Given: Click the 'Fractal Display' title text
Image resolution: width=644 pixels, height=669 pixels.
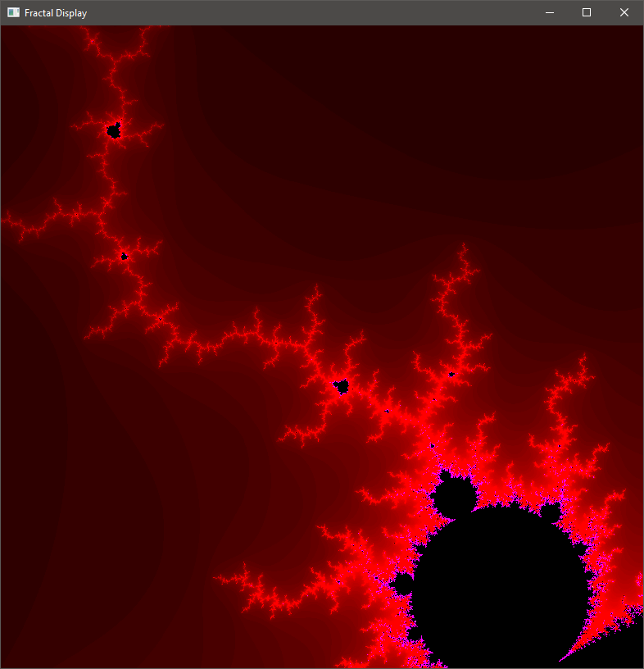Looking at the screenshot, I should 56,13.
